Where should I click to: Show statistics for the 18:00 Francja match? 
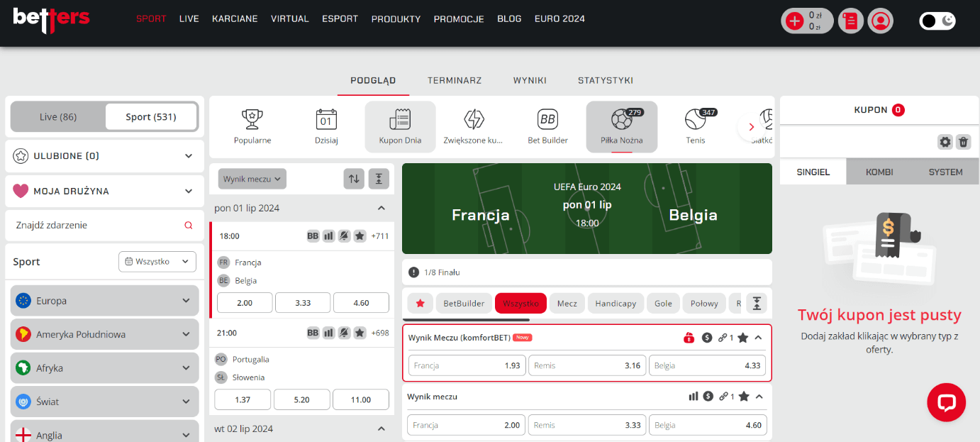coord(328,236)
